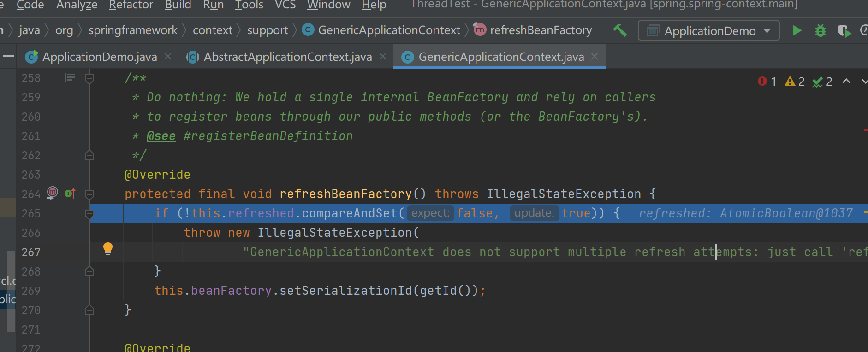Click 'refreshed: AtomicBoolean@1037' inline debug value
868x352 pixels.
[x=745, y=213]
